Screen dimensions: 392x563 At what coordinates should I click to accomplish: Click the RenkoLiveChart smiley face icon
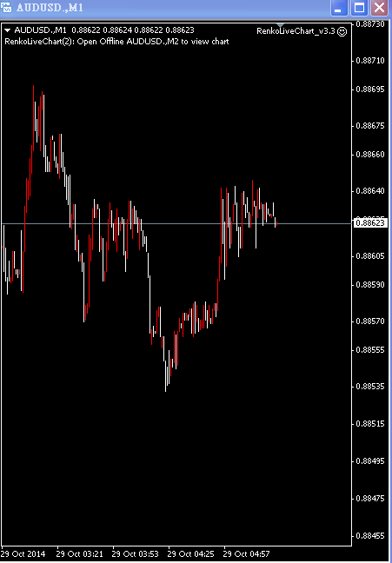tap(342, 31)
